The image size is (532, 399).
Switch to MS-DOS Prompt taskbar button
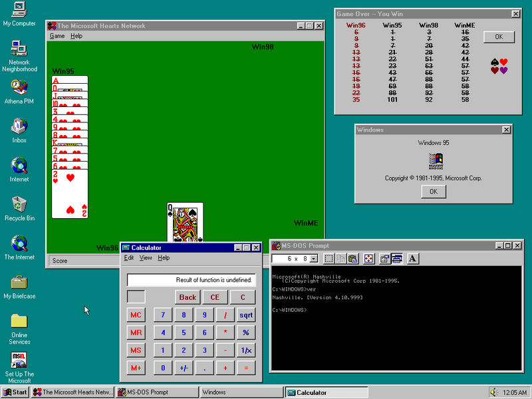157,392
